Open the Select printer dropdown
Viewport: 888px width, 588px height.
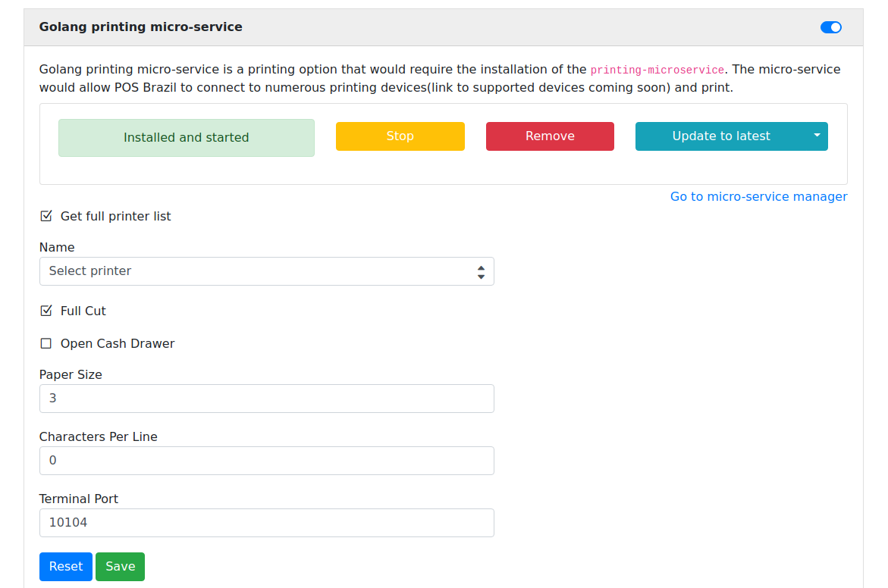pos(267,271)
